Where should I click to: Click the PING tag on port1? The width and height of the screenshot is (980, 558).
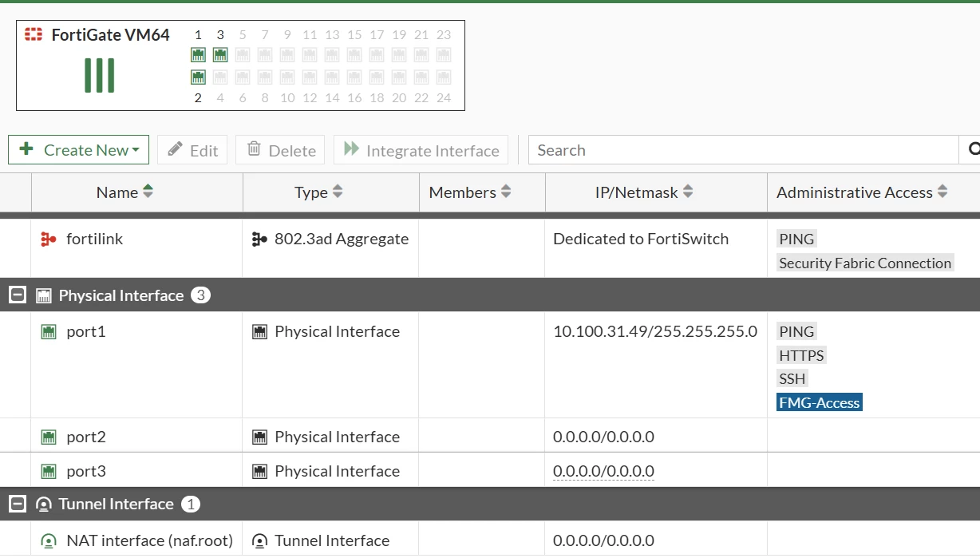[796, 331]
